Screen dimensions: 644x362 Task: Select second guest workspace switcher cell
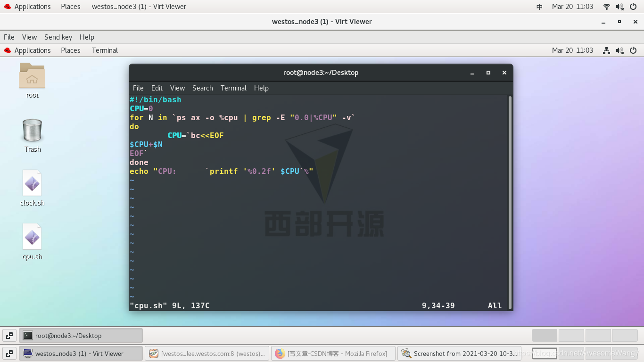(x=571, y=336)
